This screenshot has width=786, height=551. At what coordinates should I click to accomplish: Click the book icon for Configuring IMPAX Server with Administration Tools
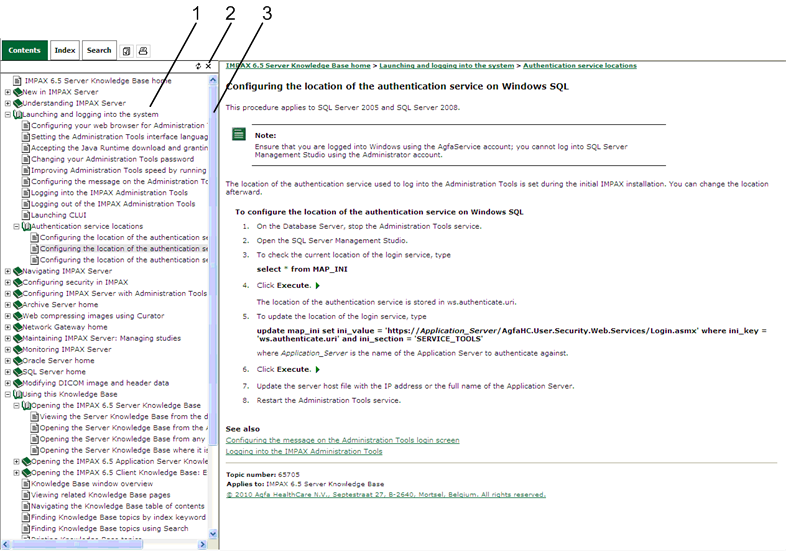(x=18, y=293)
